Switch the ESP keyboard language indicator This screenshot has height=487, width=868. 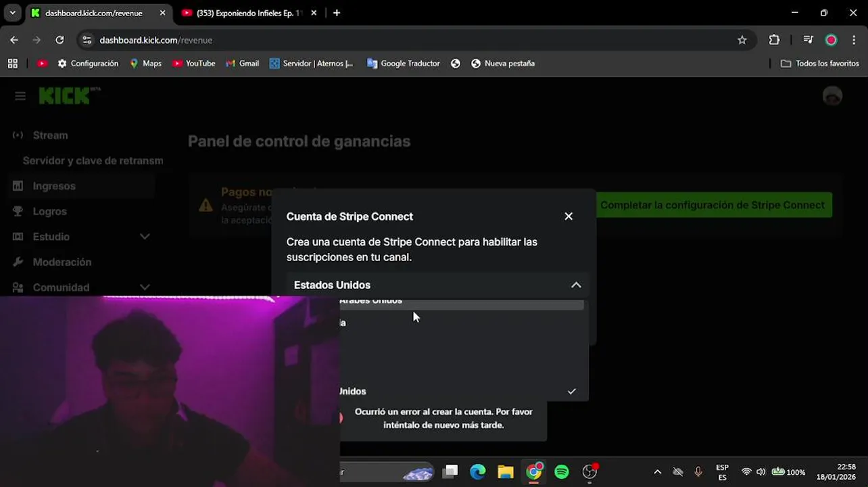722,472
